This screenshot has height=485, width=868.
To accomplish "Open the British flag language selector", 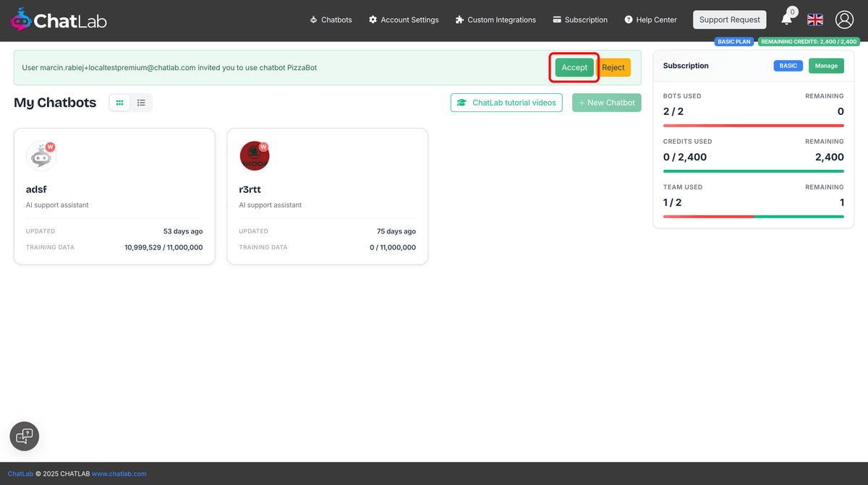I will pos(814,20).
